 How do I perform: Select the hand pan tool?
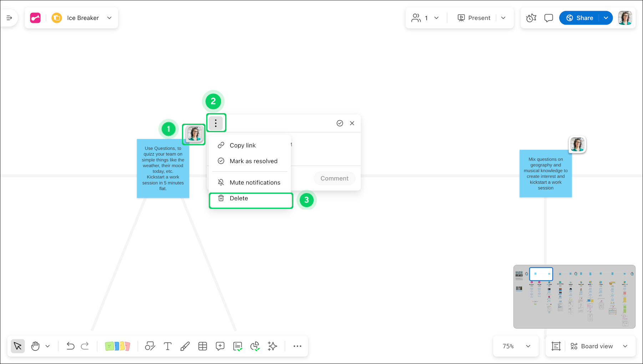pos(35,346)
